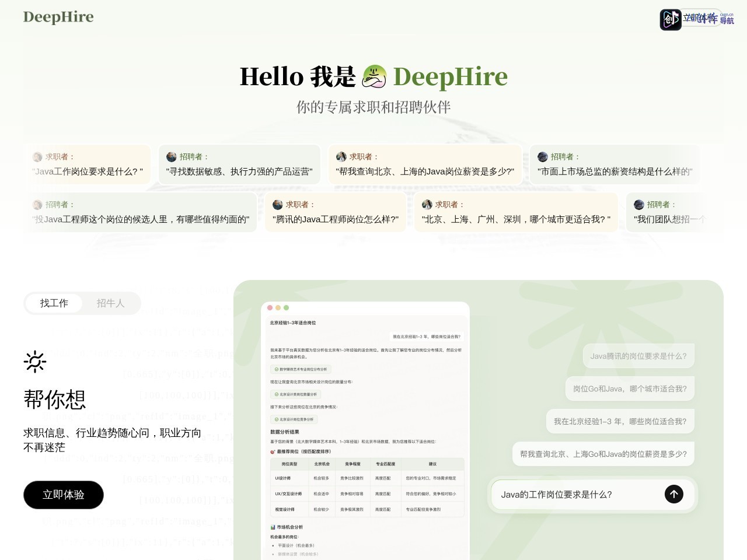
Task: Click the demo chat window screenshot
Action: click(x=365, y=430)
